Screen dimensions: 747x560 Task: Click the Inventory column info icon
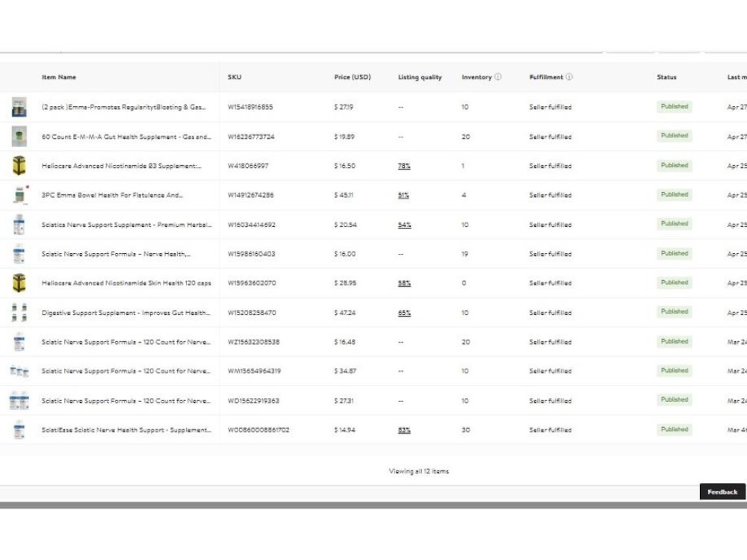pos(498,77)
